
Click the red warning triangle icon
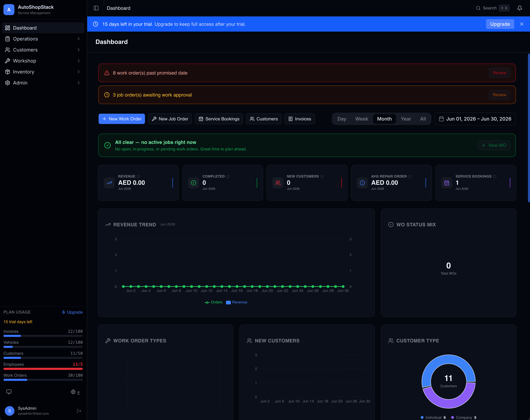[107, 73]
